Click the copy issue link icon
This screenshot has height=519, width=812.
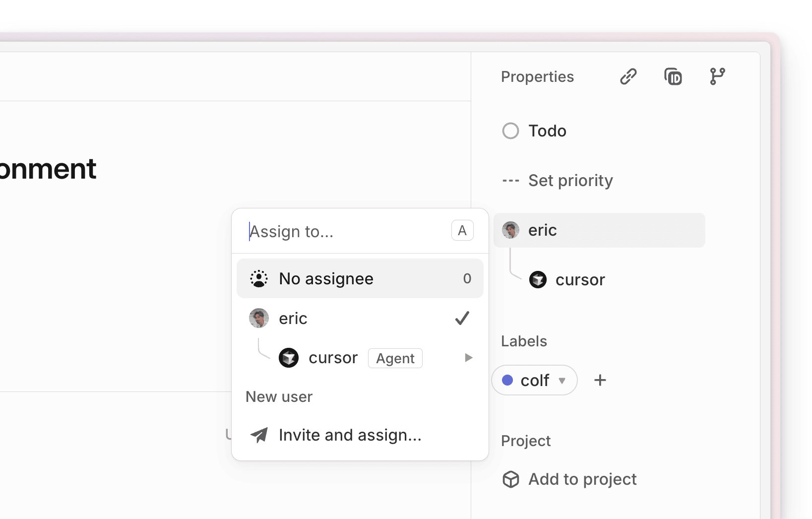pos(628,76)
